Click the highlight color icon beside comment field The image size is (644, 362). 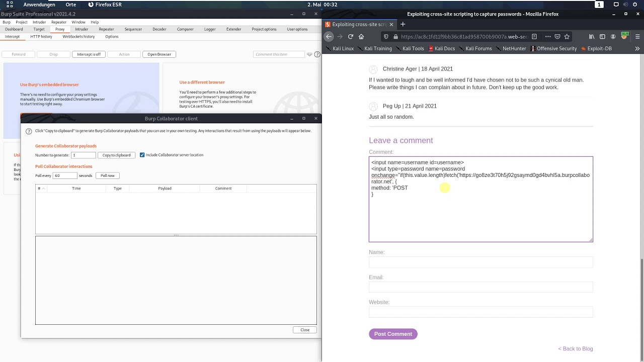309,54
